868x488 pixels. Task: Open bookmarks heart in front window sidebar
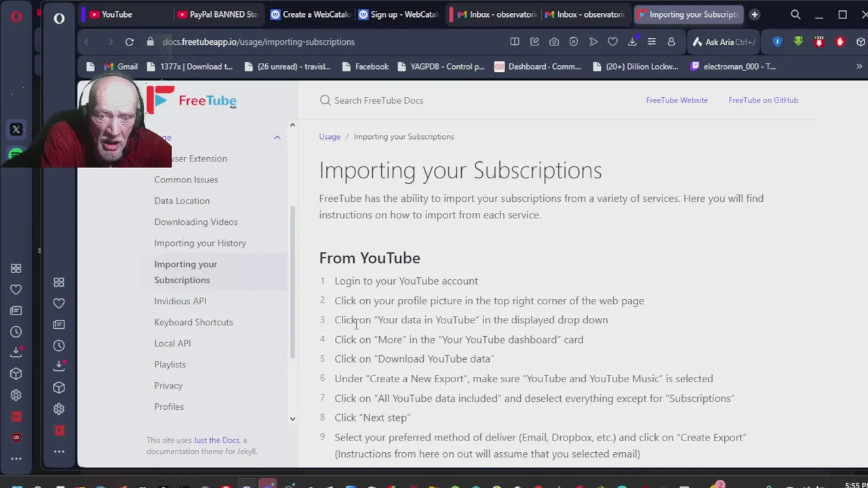pyautogui.click(x=59, y=303)
